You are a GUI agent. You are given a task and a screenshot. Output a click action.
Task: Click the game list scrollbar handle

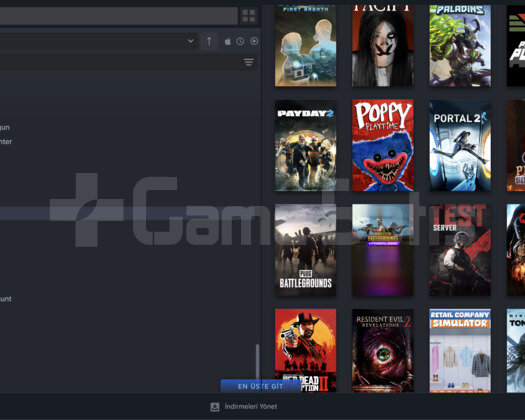coord(257,362)
